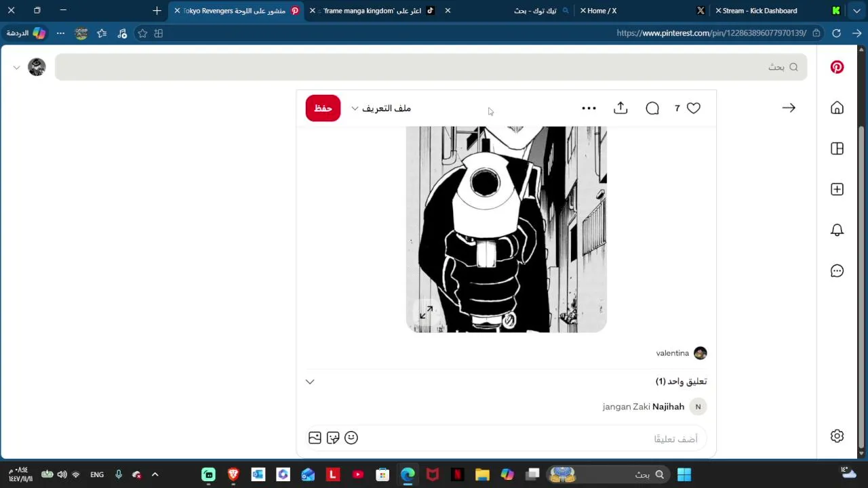Image resolution: width=868 pixels, height=488 pixels.
Task: Click the ENG language indicator
Action: click(97, 474)
